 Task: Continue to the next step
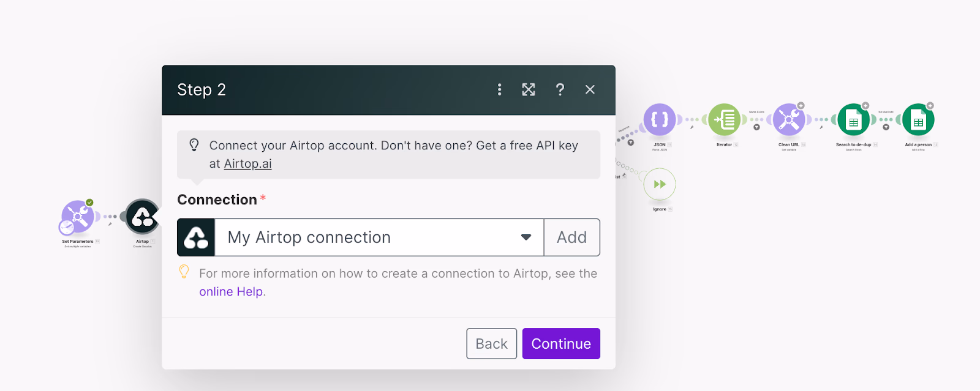point(561,344)
